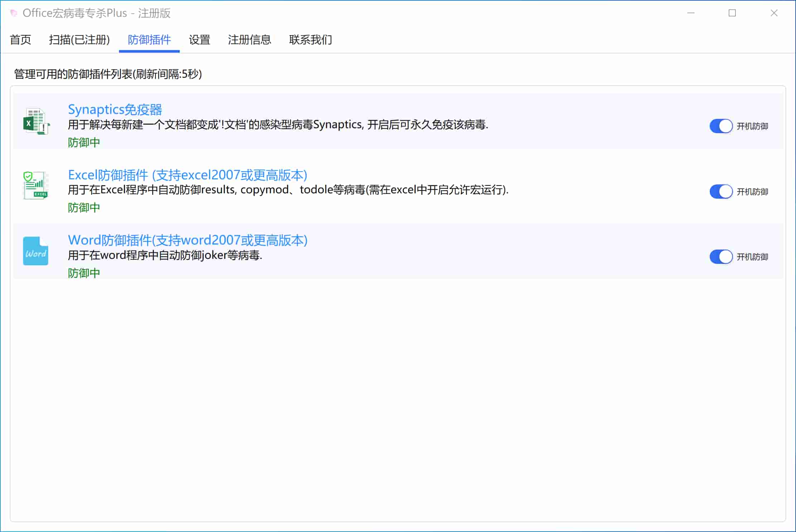Disable Excel防御插件 startup defense toggle
This screenshot has height=532, width=796.
pyautogui.click(x=720, y=192)
